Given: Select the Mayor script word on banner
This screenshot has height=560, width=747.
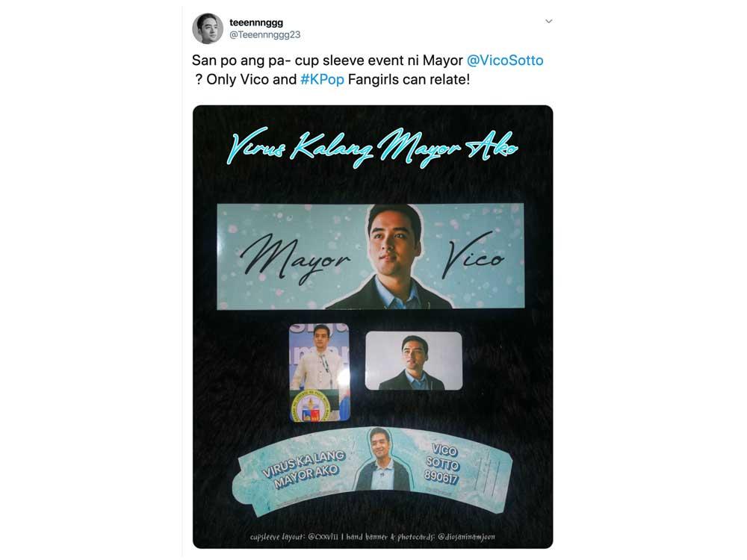Looking at the screenshot, I should tap(294, 258).
